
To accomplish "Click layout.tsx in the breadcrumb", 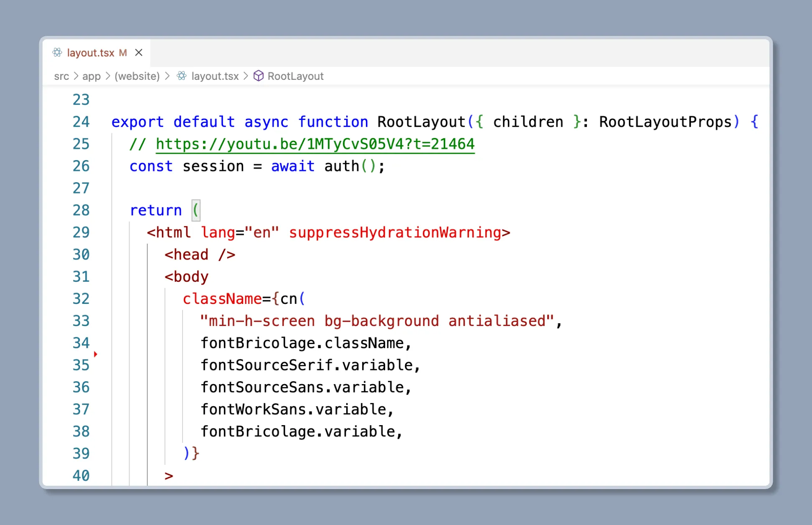I will 215,76.
